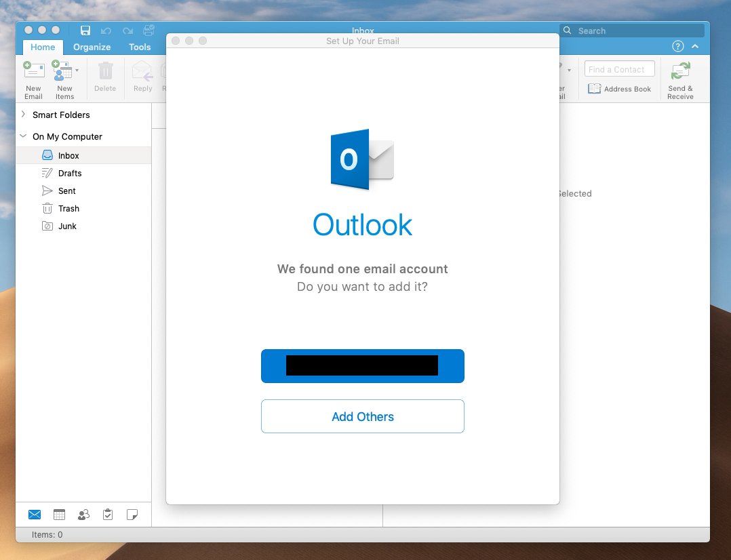Switch to Notes view icon

tap(132, 515)
